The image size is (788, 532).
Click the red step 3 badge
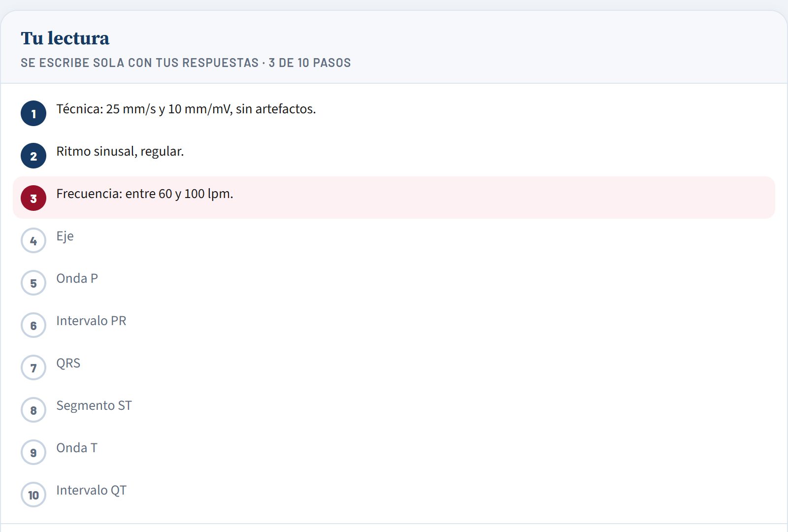[x=33, y=198]
